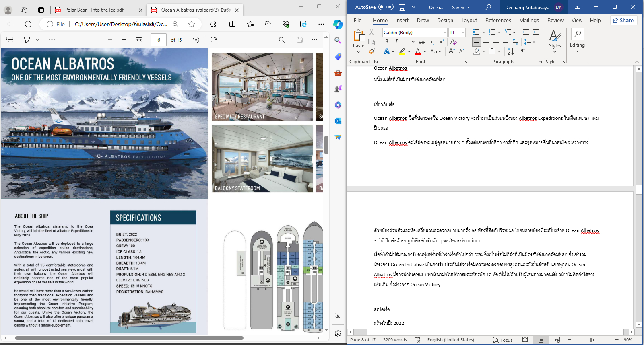Toggle Show/Hide paragraph marks
Image resolution: width=644 pixels, height=345 pixels.
[523, 51]
